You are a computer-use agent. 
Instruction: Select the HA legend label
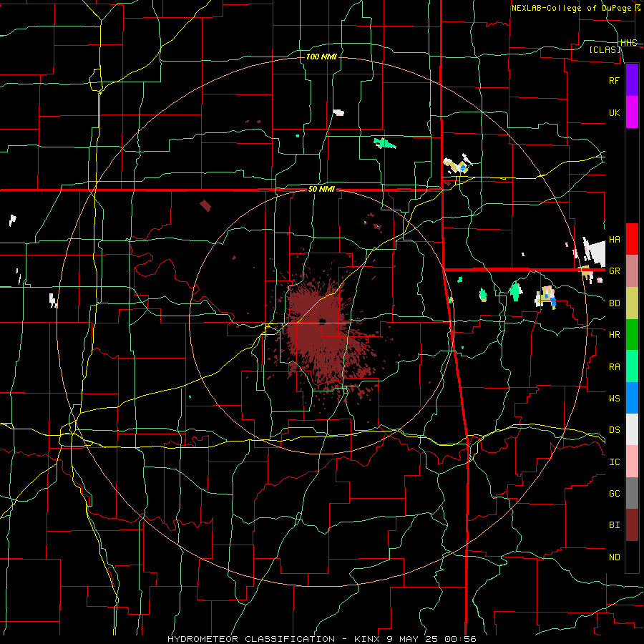tap(614, 240)
